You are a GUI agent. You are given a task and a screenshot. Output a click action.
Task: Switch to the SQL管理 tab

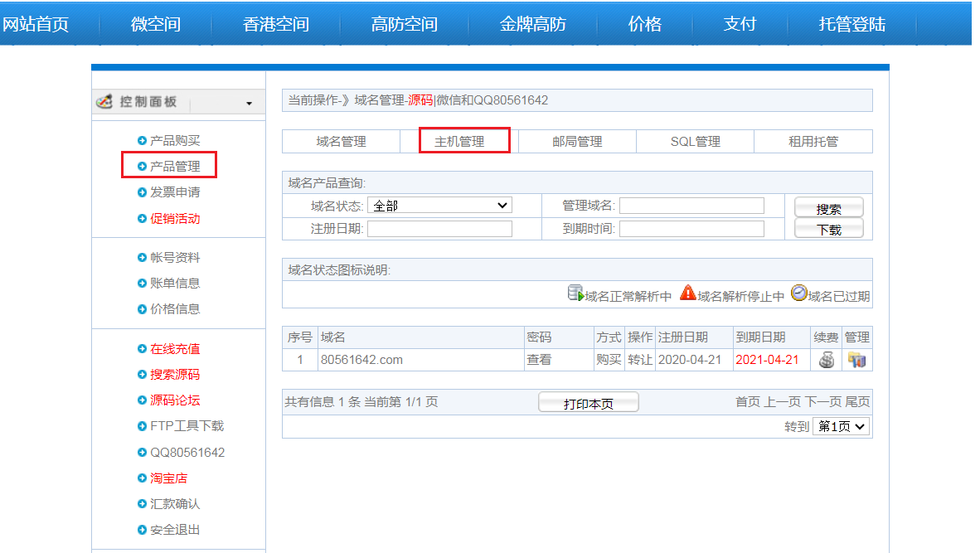(x=695, y=142)
